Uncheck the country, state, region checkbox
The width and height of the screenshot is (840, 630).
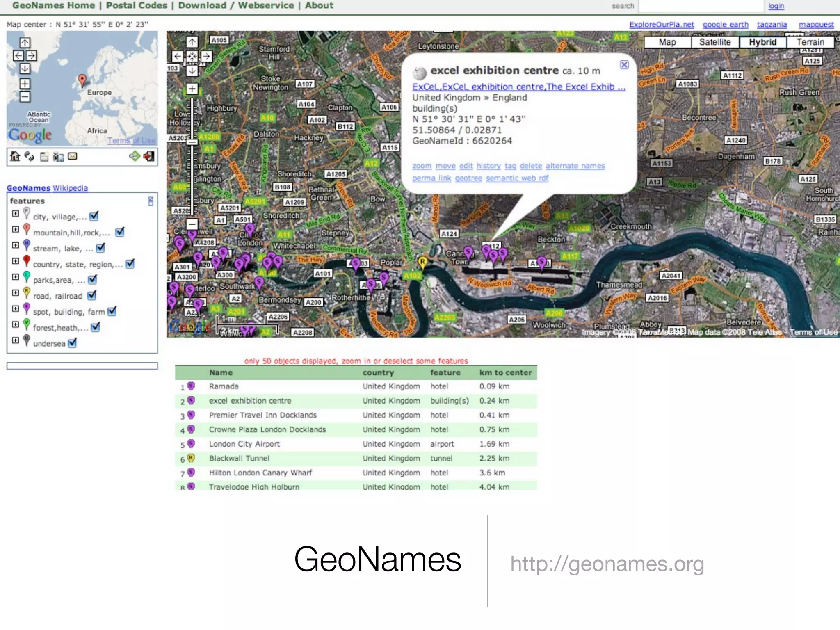(x=130, y=263)
